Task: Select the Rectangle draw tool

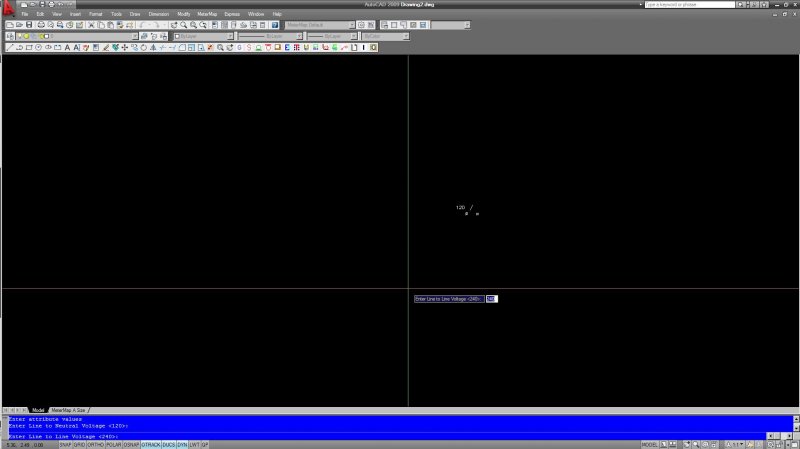Action: (29, 47)
